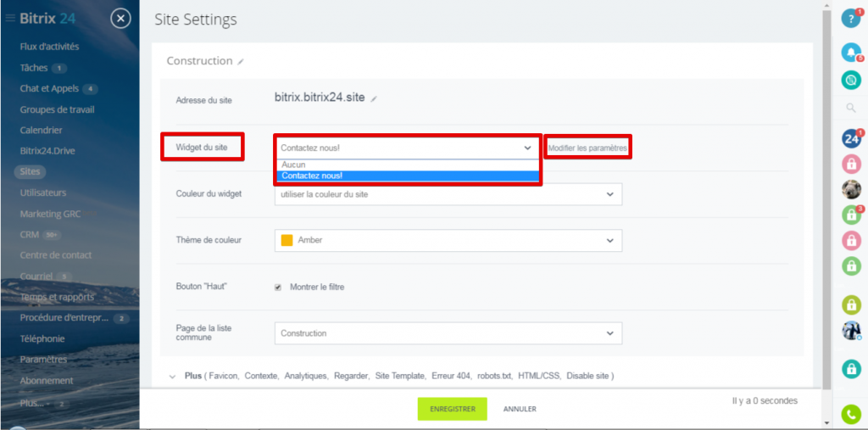Viewport: 868px width, 430px height.
Task: Open the Couleur du widget dropdown
Action: tap(448, 194)
